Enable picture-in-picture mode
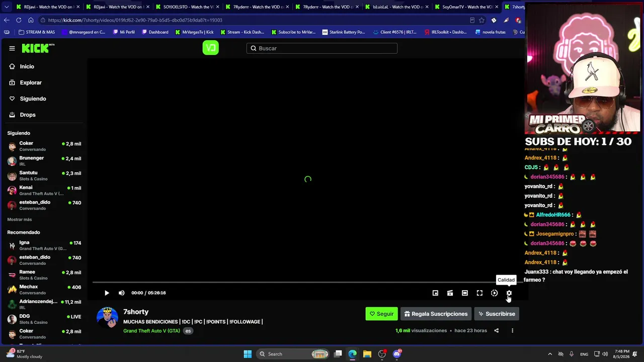 click(x=435, y=293)
